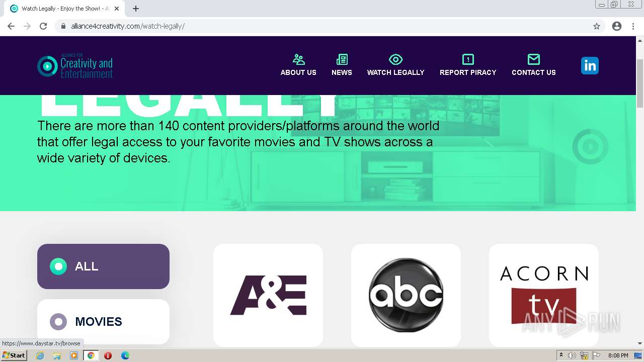Go to WATCH LEGALLY menu item
This screenshot has height=362, width=644.
[x=395, y=72]
